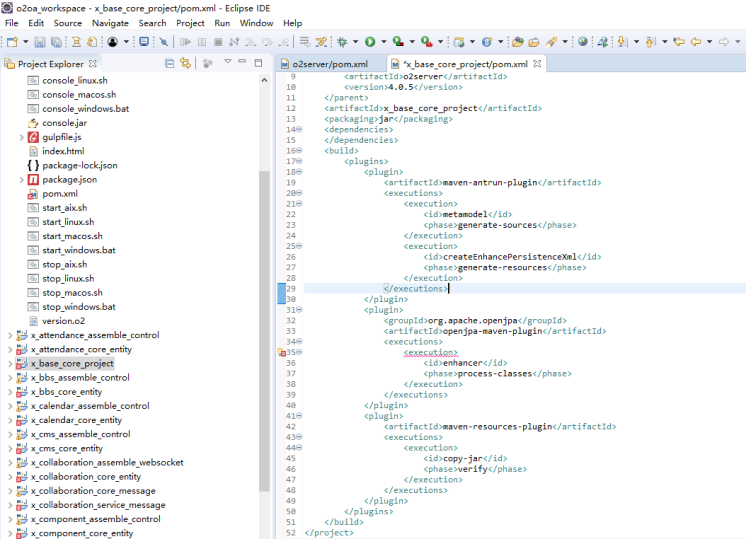Click the Save All toolbar icon

tap(56, 42)
